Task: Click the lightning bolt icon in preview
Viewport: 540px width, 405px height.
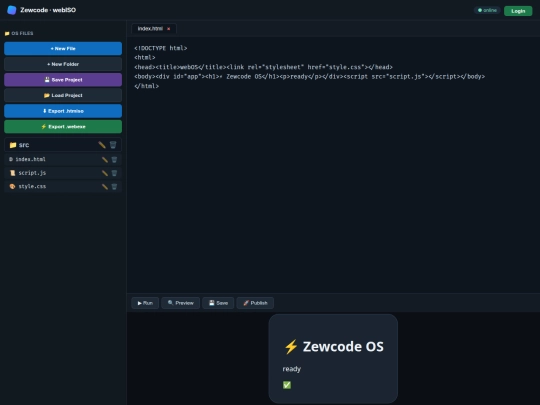Action: (x=291, y=347)
